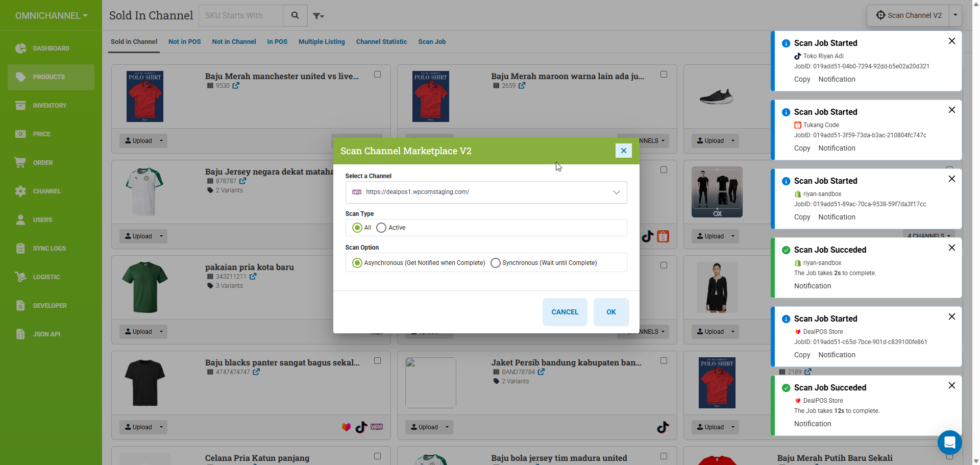Screen dimensions: 980x465
Task: Open external link icon for SKU 4747474747
Action: click(x=256, y=372)
